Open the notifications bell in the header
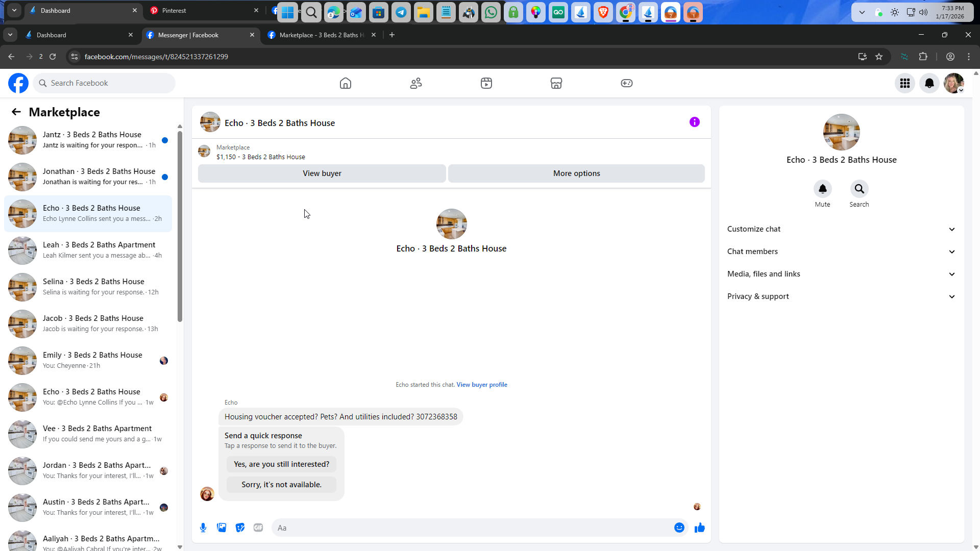980x551 pixels. pos(929,83)
